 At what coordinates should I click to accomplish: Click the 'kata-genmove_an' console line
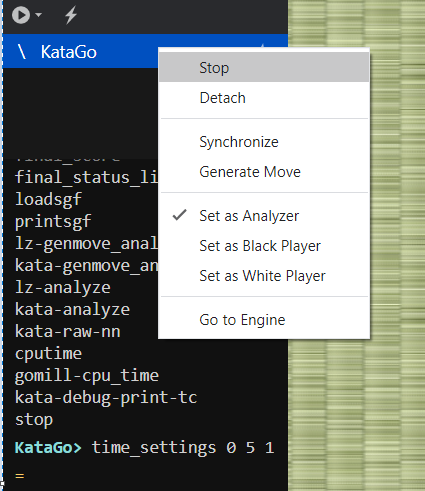tap(86, 265)
